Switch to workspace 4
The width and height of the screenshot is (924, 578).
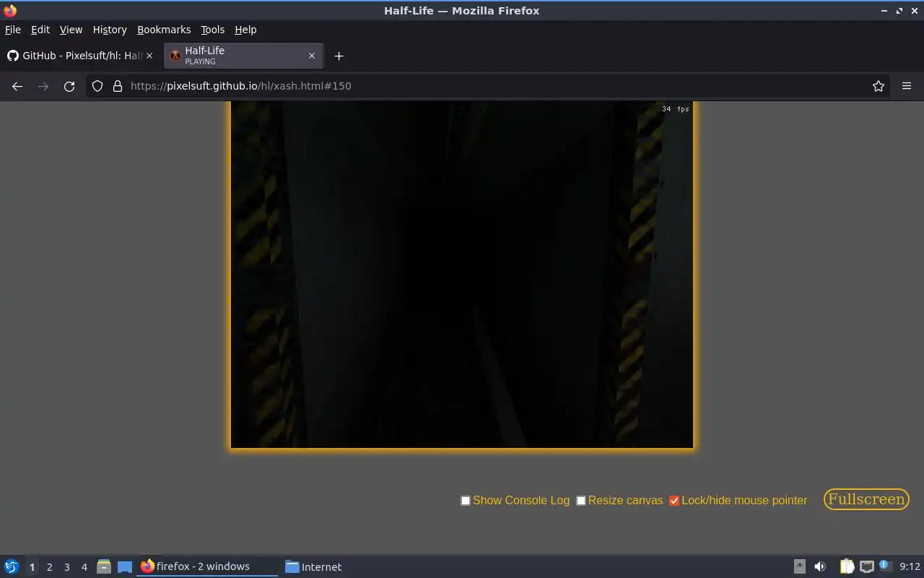(x=84, y=567)
